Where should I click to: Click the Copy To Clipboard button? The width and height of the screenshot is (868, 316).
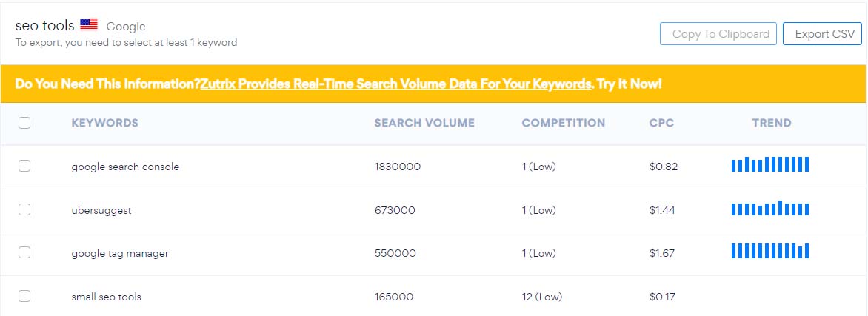click(x=718, y=34)
